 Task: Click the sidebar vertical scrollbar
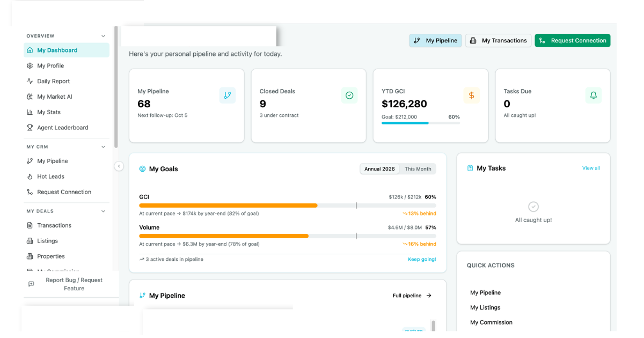pyautogui.click(x=116, y=87)
